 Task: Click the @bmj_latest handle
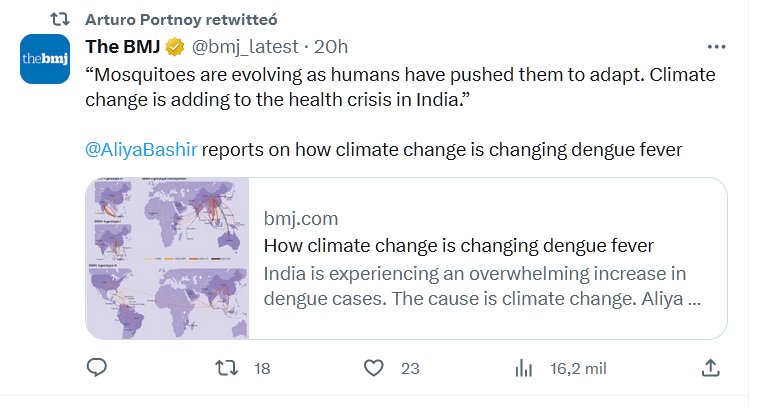(x=244, y=47)
